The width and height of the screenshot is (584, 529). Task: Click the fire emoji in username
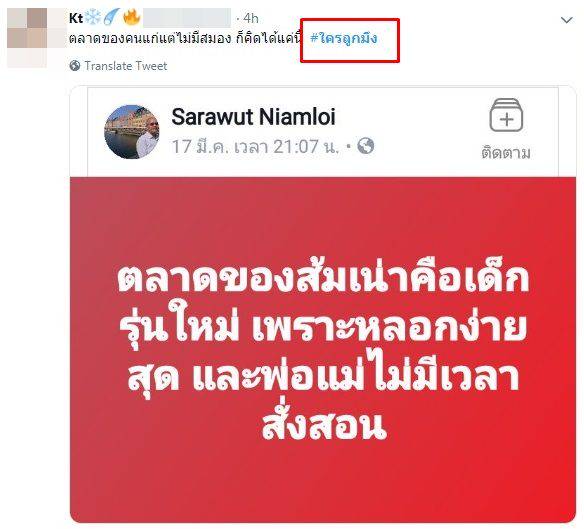point(131,18)
